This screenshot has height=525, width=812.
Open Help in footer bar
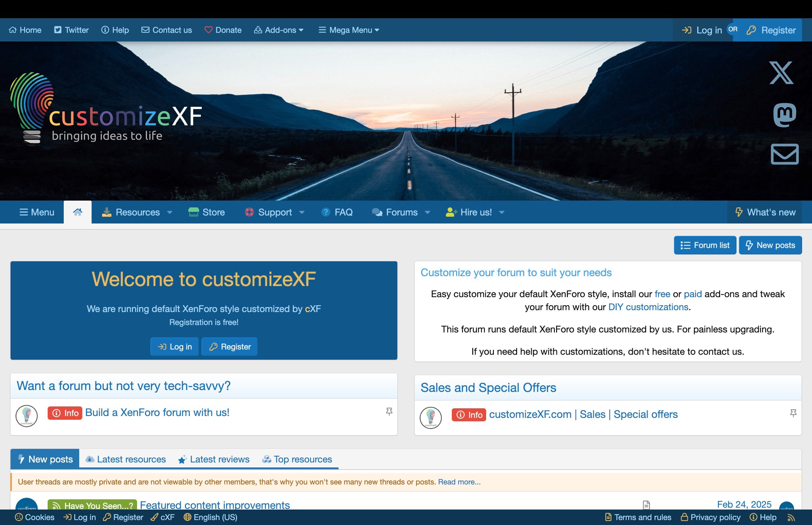pos(763,518)
